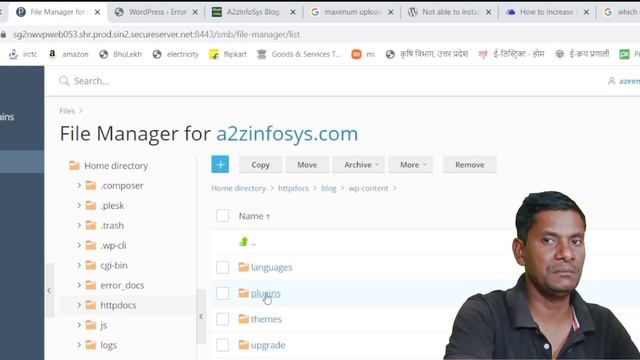Click the upgrade folder icon

244,345
